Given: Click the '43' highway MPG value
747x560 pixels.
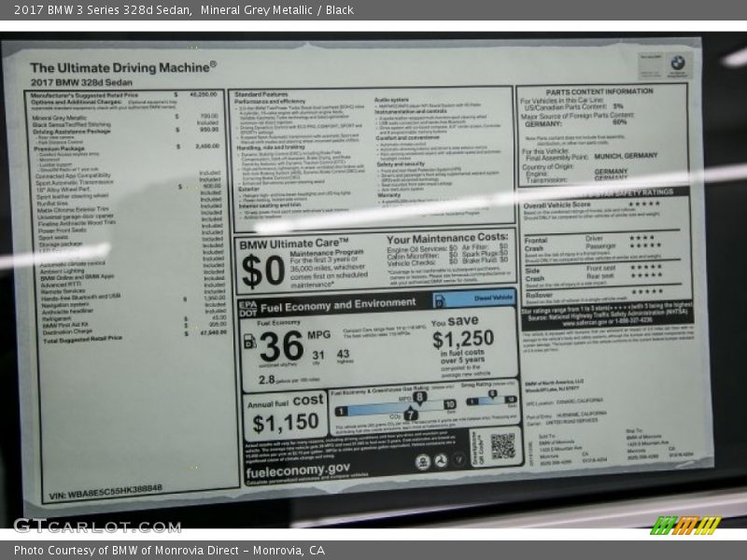Looking at the screenshot, I should [x=343, y=354].
